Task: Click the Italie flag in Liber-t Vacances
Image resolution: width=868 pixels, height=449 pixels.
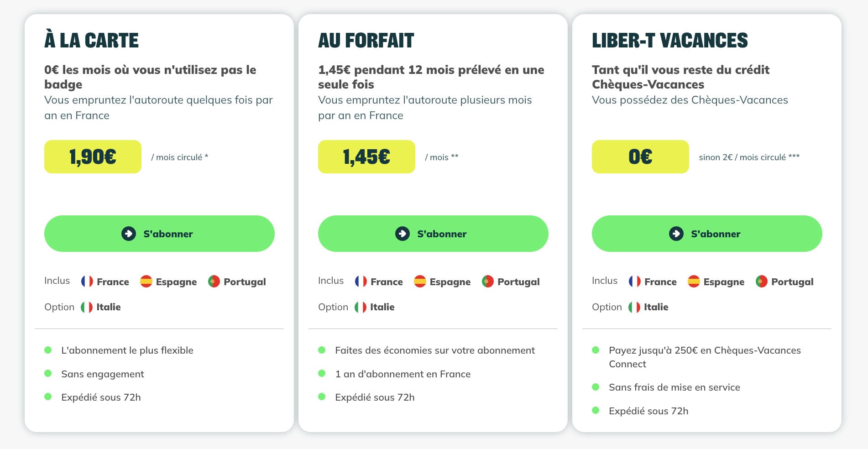Action: point(634,307)
